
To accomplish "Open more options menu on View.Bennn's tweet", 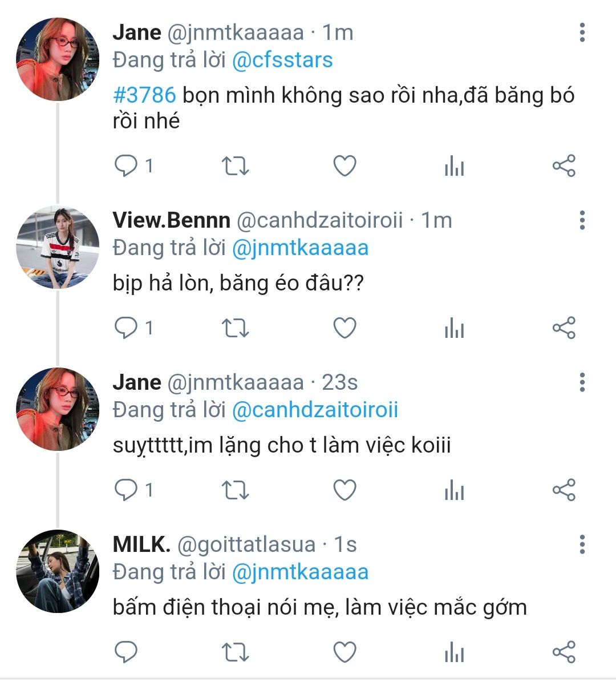I will 582,220.
